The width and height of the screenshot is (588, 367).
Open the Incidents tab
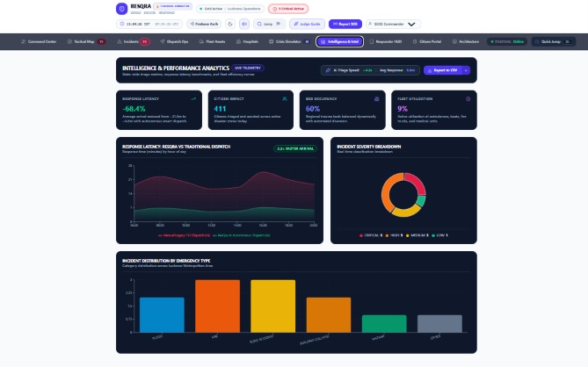coord(133,41)
